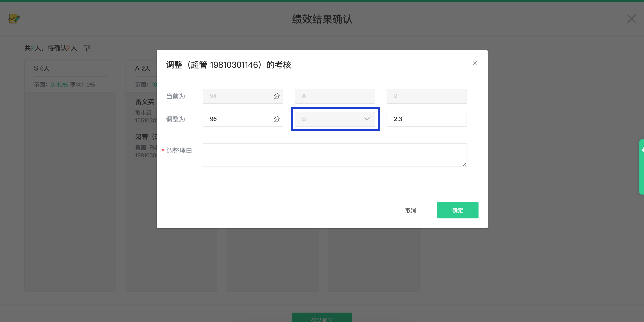Click the current coefficient field showing 2
This screenshot has height=322, width=644.
[x=427, y=96]
